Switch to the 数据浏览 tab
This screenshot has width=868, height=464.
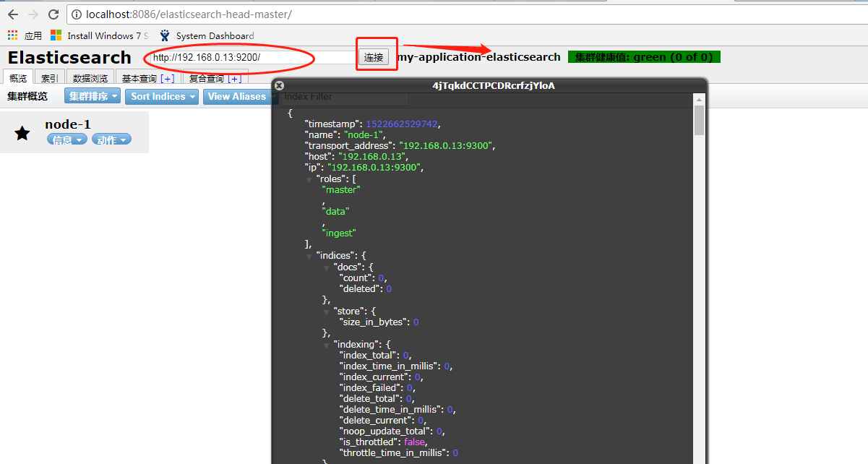pyautogui.click(x=90, y=78)
